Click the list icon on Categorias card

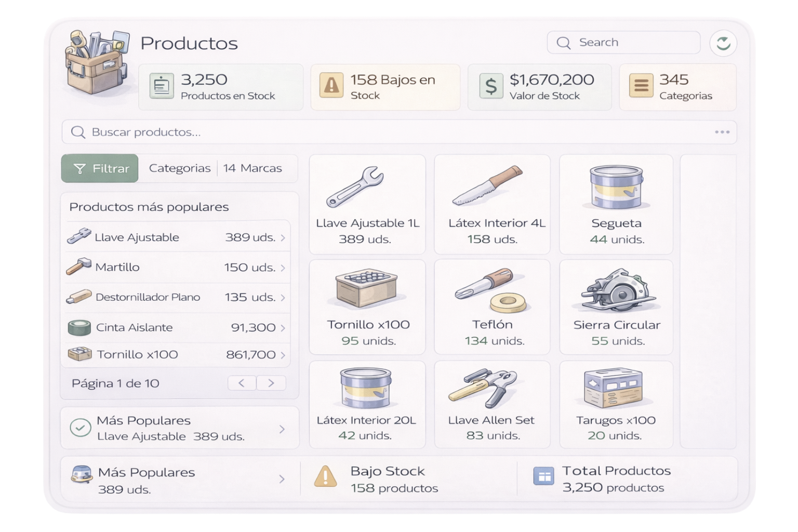(x=641, y=86)
